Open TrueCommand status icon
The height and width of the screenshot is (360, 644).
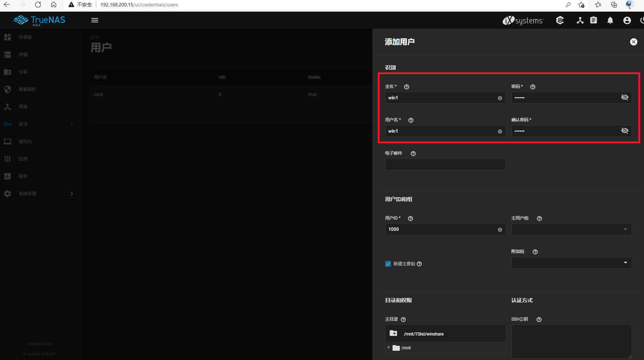(x=560, y=20)
